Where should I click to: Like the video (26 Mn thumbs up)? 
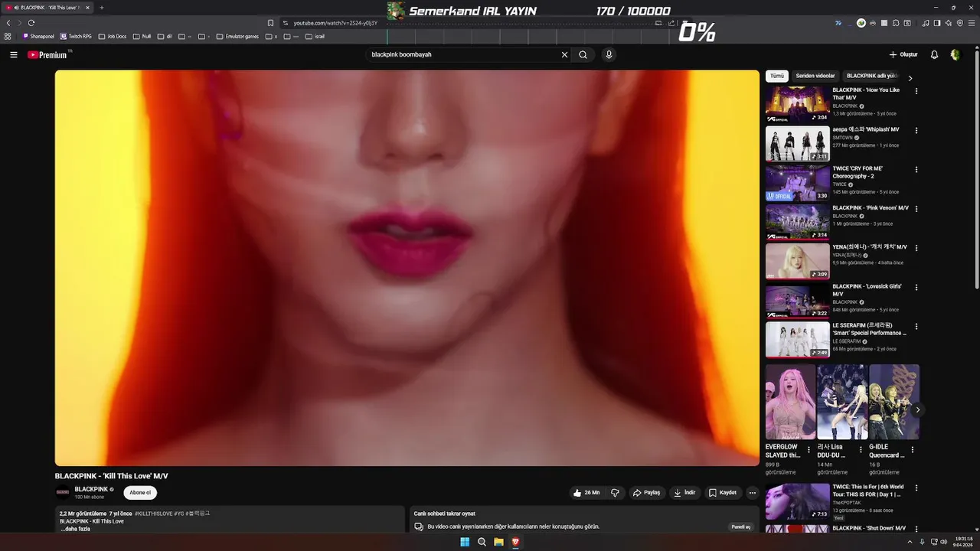coord(586,493)
